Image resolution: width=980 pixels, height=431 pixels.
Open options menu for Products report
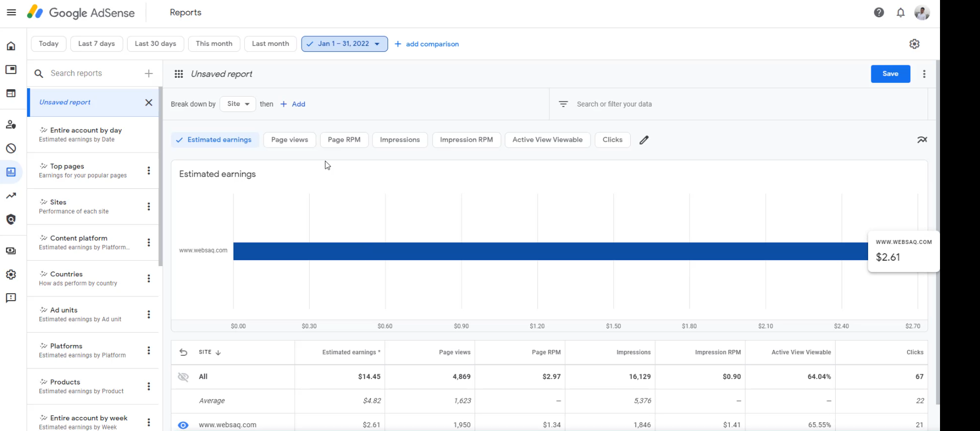point(149,387)
